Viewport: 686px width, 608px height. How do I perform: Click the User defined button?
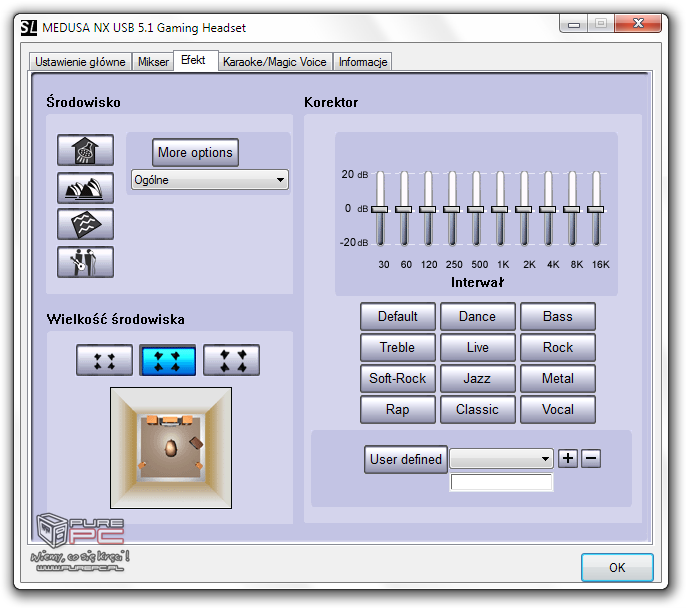pos(406,459)
